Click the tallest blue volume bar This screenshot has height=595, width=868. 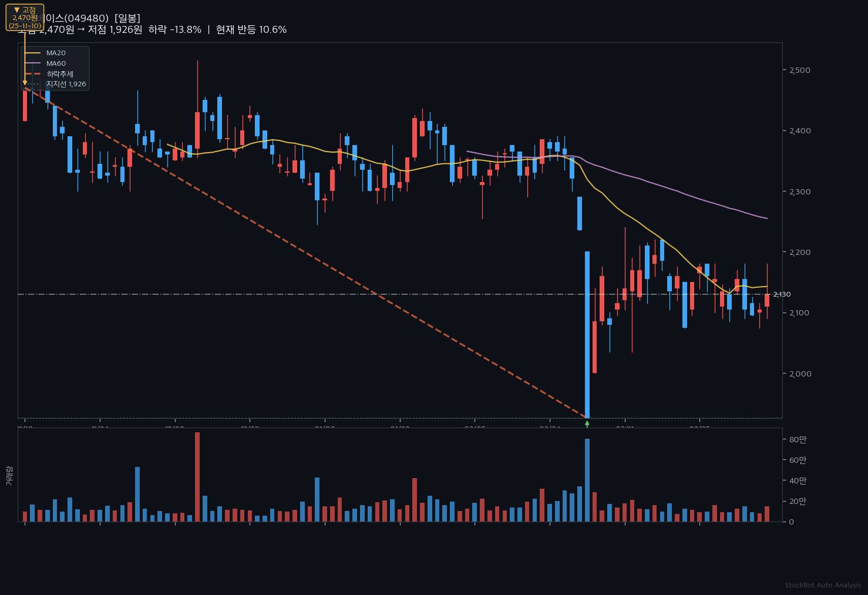coord(587,480)
